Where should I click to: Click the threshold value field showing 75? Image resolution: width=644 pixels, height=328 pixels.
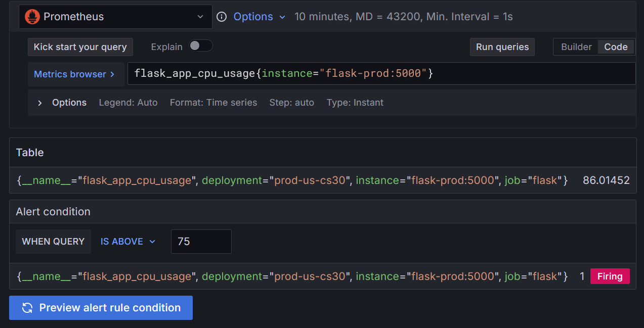click(x=201, y=242)
